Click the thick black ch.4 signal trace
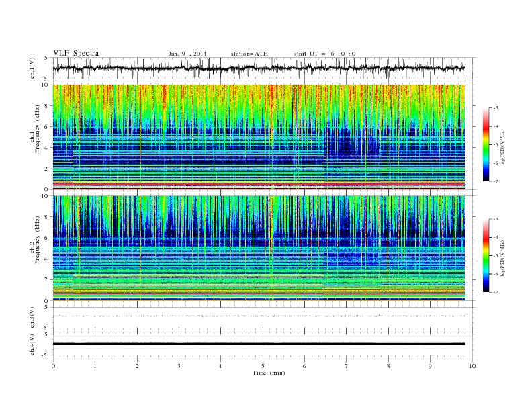Viewport: 532px width, 411px height. 259,344
